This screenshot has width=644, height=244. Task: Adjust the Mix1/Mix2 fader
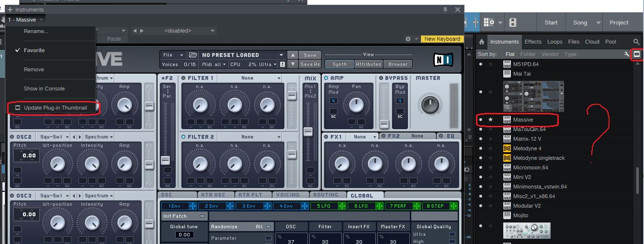coord(308,131)
